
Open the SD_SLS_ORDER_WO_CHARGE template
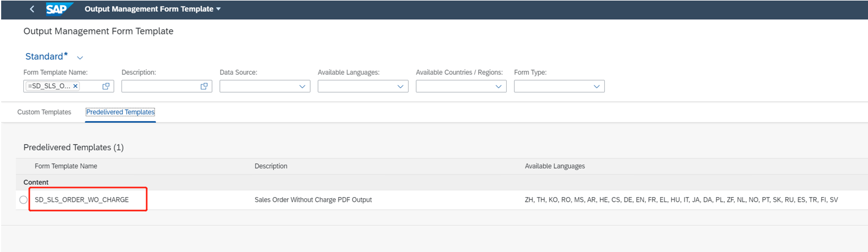tap(82, 200)
